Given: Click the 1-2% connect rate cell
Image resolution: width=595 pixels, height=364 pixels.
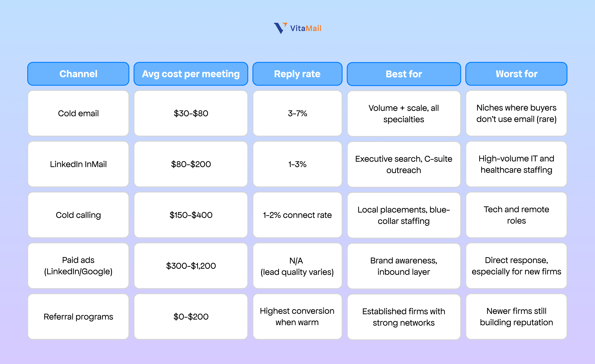Looking at the screenshot, I should point(297,215).
